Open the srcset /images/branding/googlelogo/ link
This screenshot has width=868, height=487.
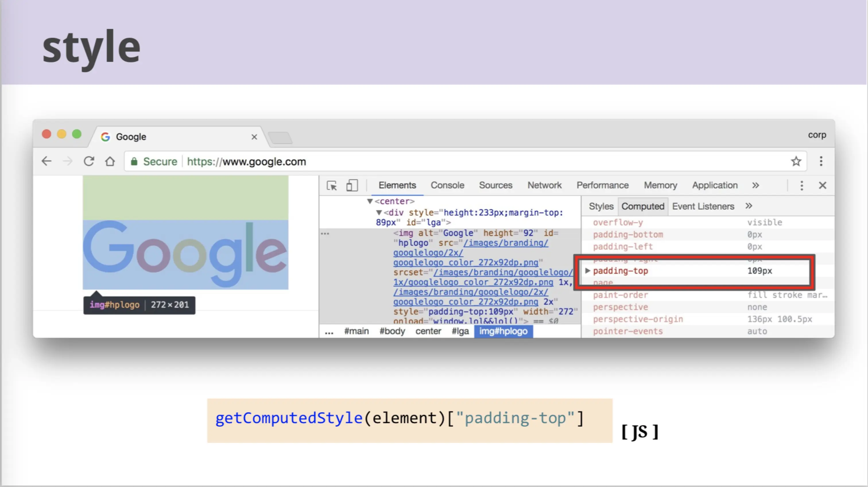[x=503, y=272]
